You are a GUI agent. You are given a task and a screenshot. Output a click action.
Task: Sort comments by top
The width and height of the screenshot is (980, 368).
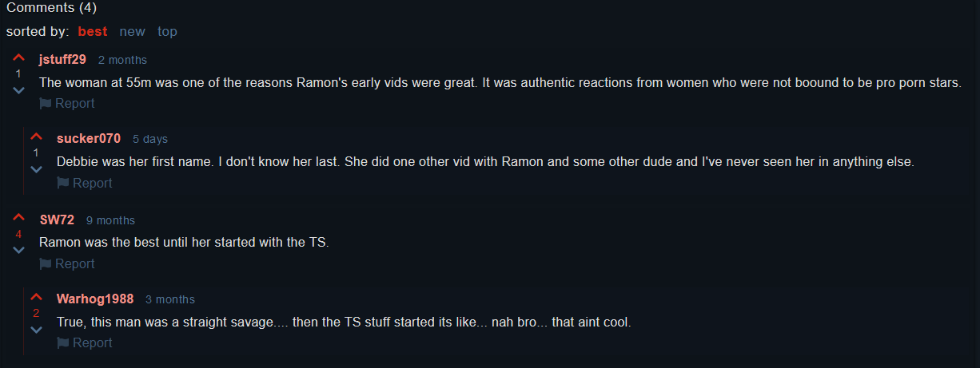coord(167,32)
